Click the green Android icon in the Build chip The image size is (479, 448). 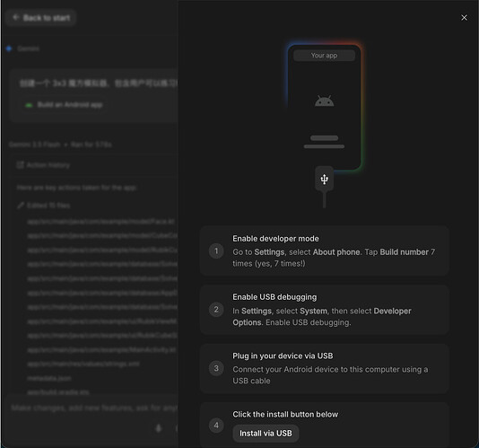coord(29,105)
